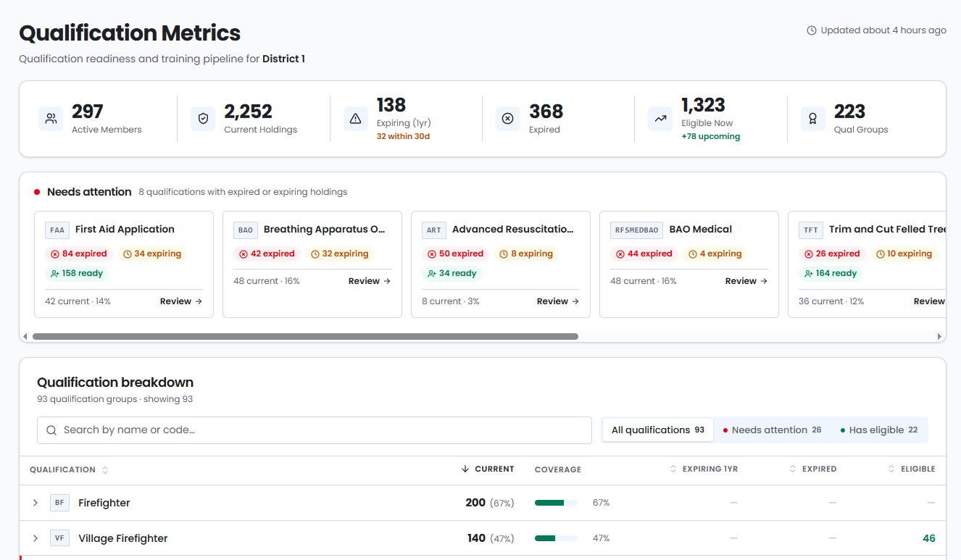Click 8 expiring tag on Advanced Resuscitation card
Viewport: 961px width, 560px height.
[526, 254]
